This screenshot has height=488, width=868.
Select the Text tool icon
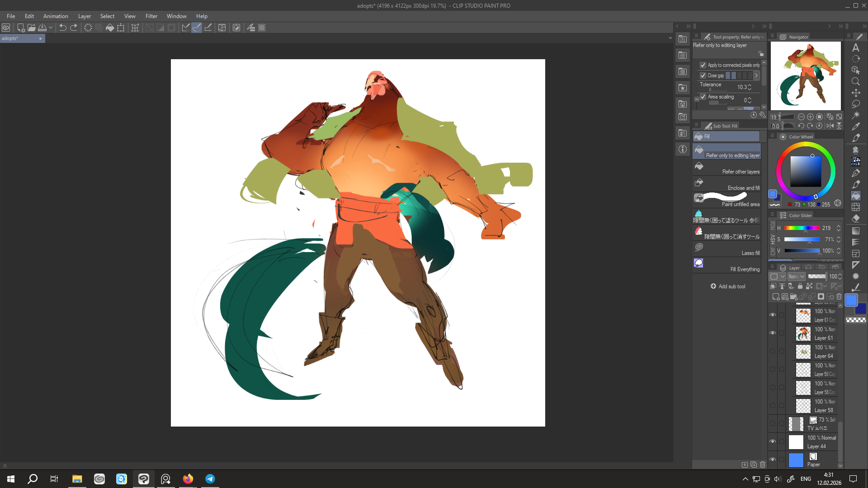[855, 48]
